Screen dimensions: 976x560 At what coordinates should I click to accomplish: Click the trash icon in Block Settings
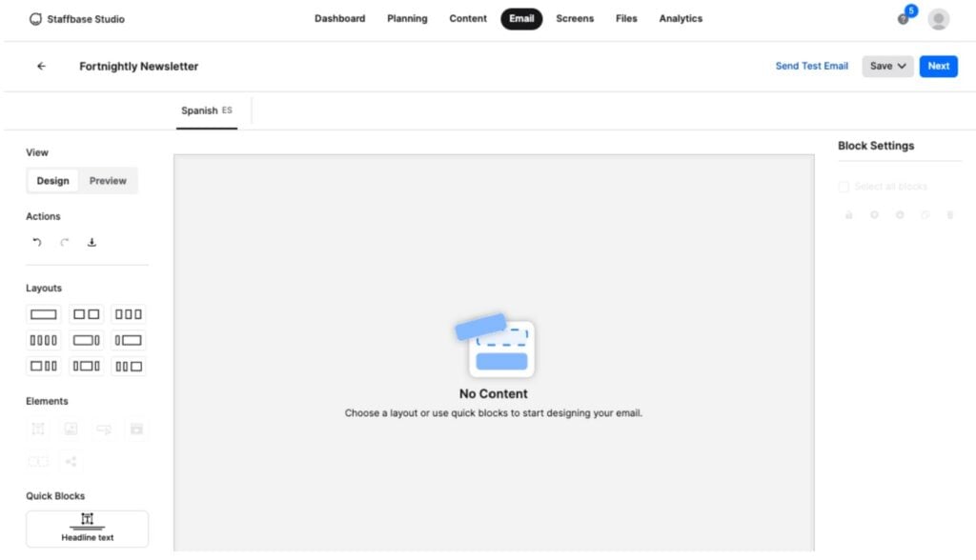click(x=950, y=215)
